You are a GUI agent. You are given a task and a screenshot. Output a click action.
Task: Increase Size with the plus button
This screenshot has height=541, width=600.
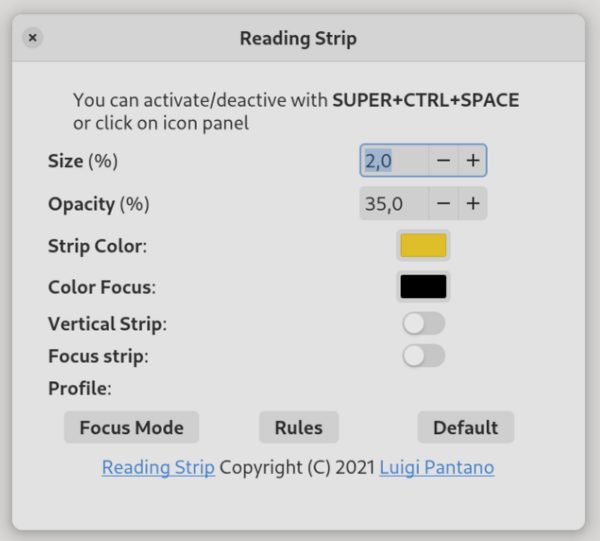473,160
